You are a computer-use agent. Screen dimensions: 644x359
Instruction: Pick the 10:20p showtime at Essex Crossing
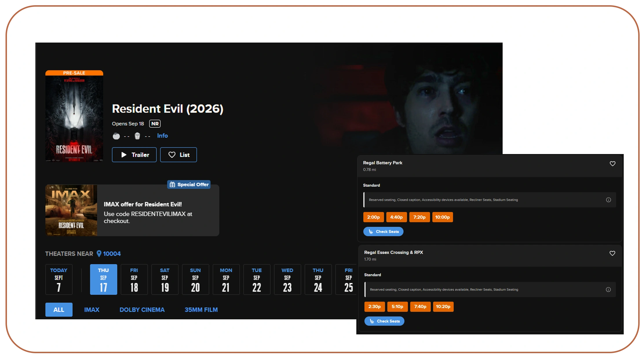443,307
